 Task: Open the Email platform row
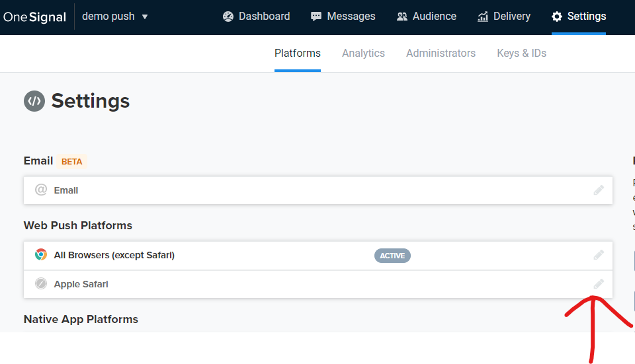(x=318, y=190)
